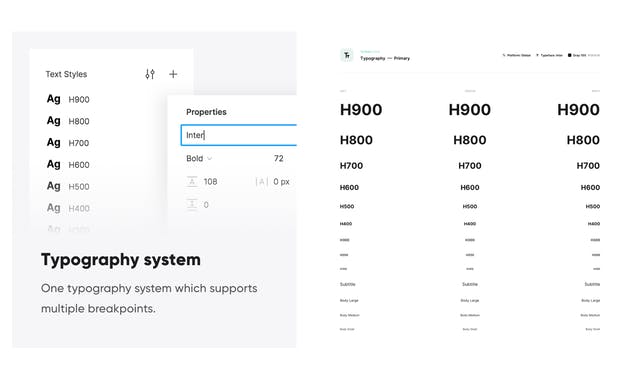635x380 pixels.
Task: Click the left-column H600 sample
Action: point(349,188)
